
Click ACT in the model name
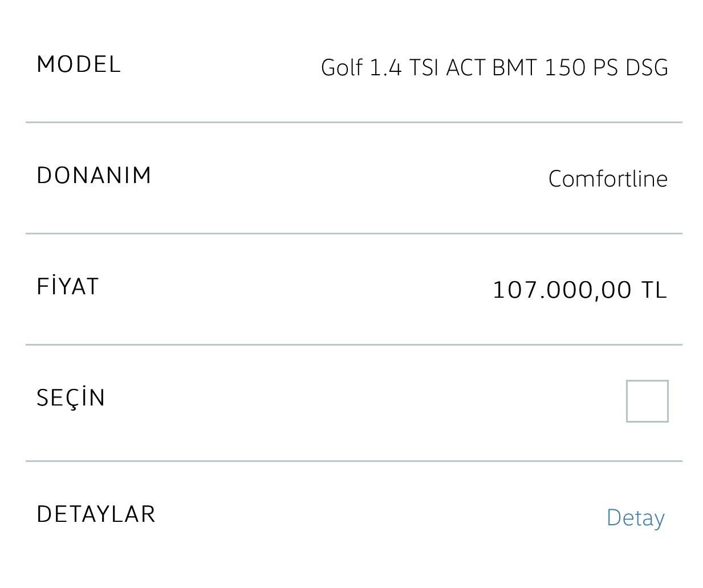(466, 67)
